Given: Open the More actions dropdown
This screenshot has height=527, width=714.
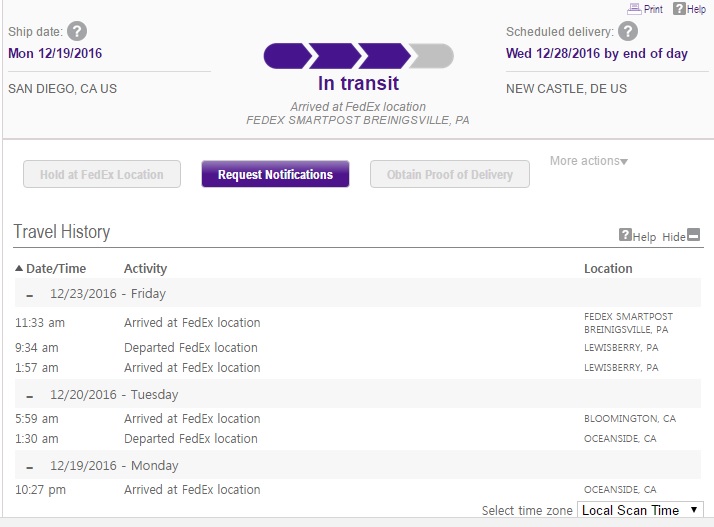Looking at the screenshot, I should tap(589, 161).
